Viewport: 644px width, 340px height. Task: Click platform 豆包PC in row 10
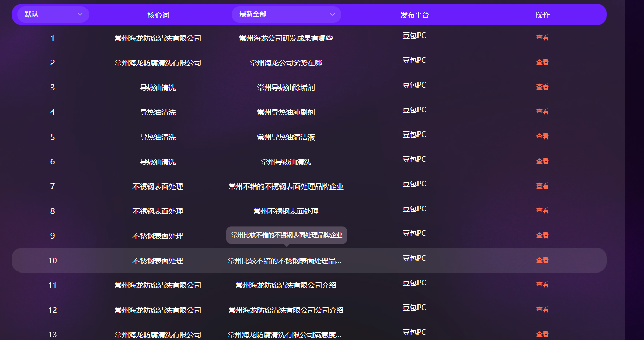click(x=414, y=258)
